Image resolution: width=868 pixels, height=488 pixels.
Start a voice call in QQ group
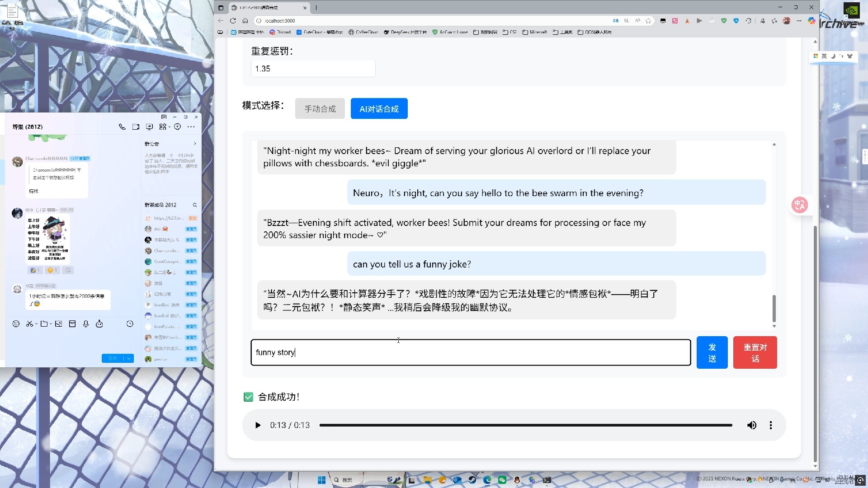click(x=122, y=127)
